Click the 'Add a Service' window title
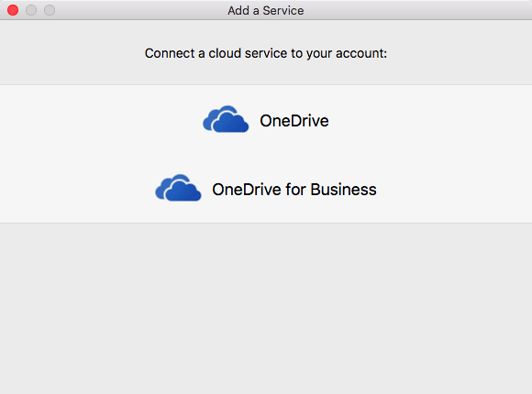This screenshot has width=532, height=394. click(x=266, y=10)
